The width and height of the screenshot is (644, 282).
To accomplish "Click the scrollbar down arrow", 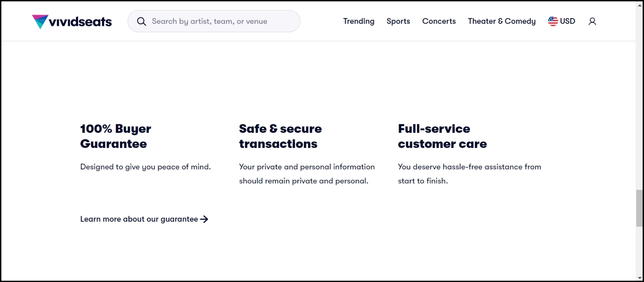I will (640, 278).
